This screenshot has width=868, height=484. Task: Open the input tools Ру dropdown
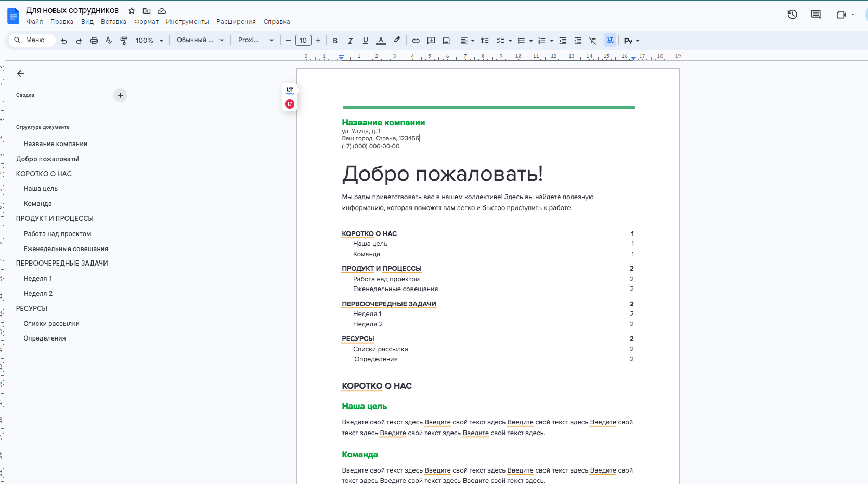(632, 41)
